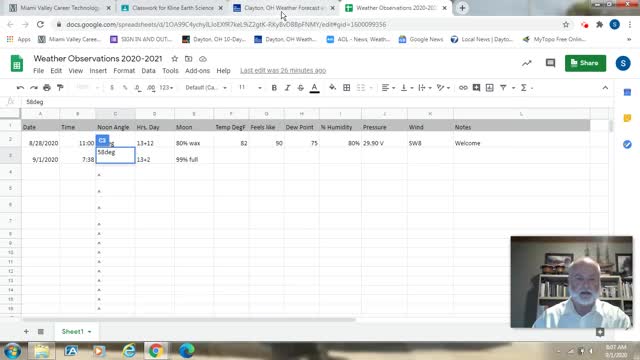Screen dimensions: 640x360
Task: Open the Default font family dropdown
Action: click(x=206, y=88)
